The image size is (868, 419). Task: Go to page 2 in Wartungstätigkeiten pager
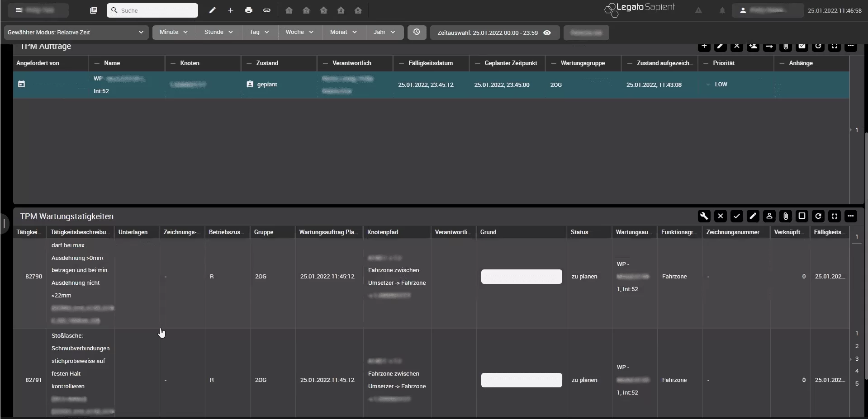pos(857,346)
